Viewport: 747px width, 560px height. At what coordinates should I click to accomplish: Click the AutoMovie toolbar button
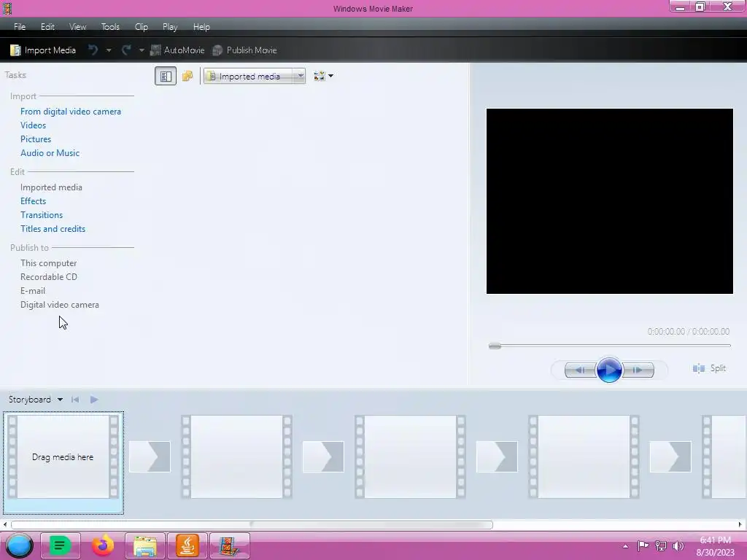177,50
